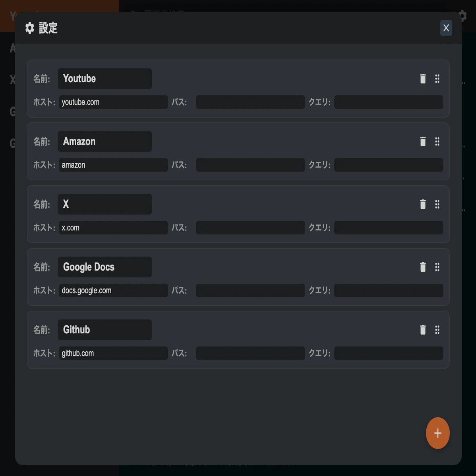
Task: Select the drag handle of Github entry
Action: click(437, 330)
